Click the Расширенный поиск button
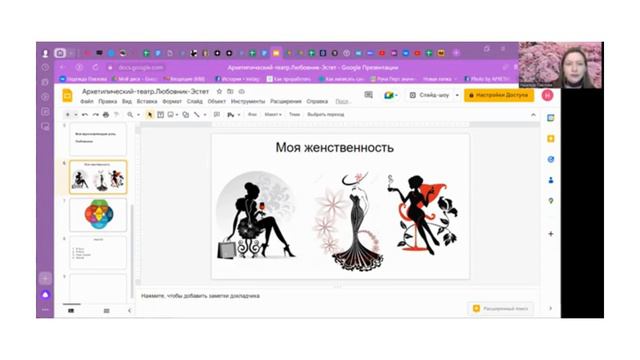 coord(500,309)
